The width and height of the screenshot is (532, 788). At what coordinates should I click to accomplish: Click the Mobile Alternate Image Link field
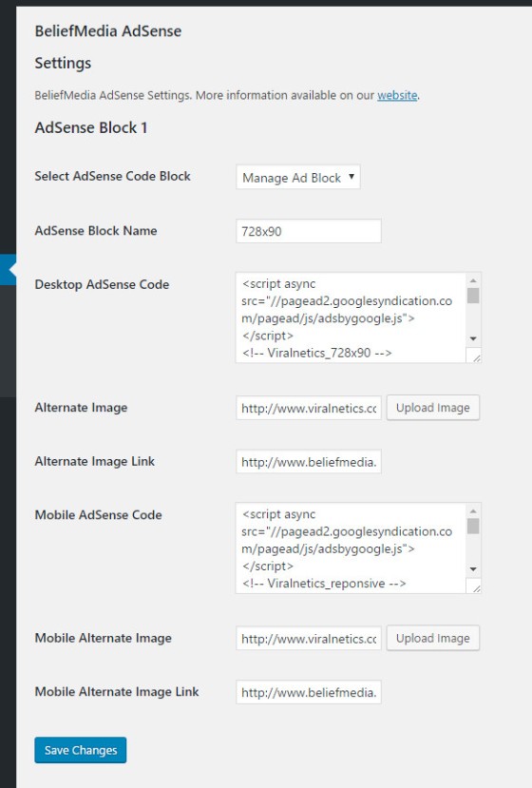click(x=309, y=693)
